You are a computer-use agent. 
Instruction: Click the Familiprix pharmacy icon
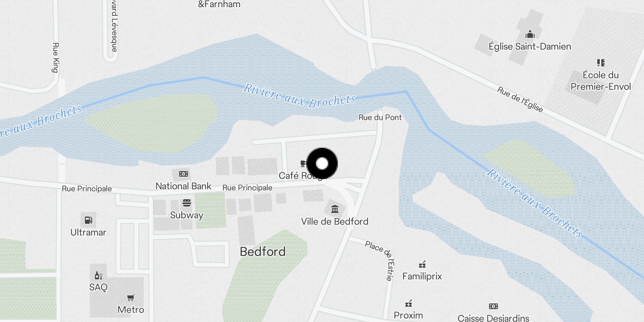422,264
